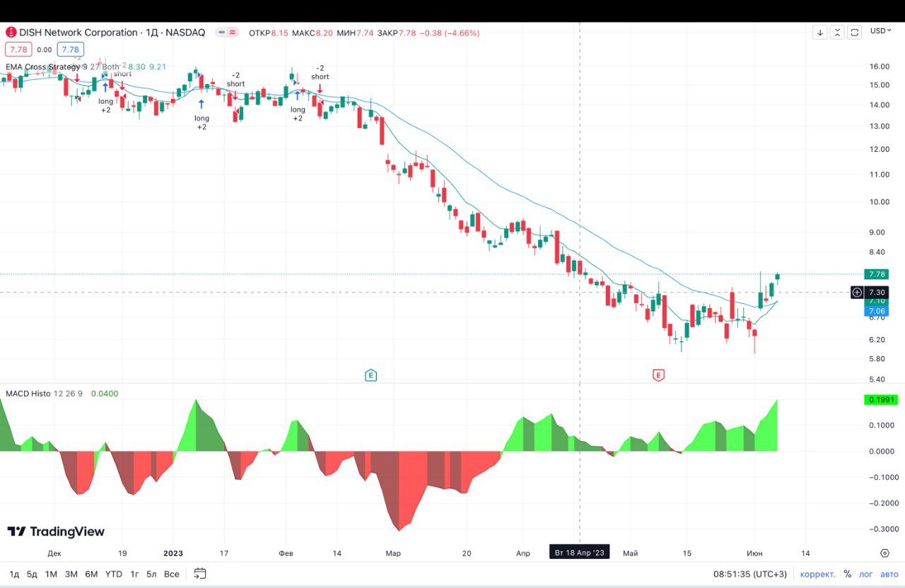Click the EMA Cross Strategy legend label
Image resolution: width=905 pixels, height=588 pixels.
[x=42, y=66]
